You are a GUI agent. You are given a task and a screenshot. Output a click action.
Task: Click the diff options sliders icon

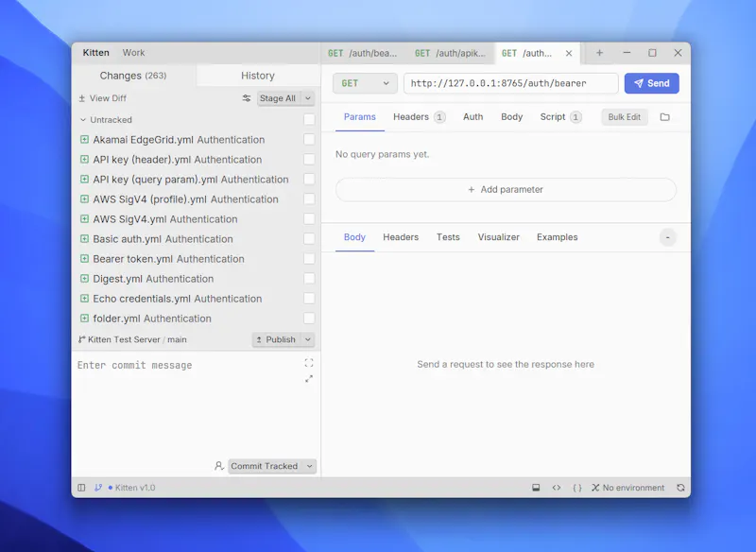click(247, 98)
